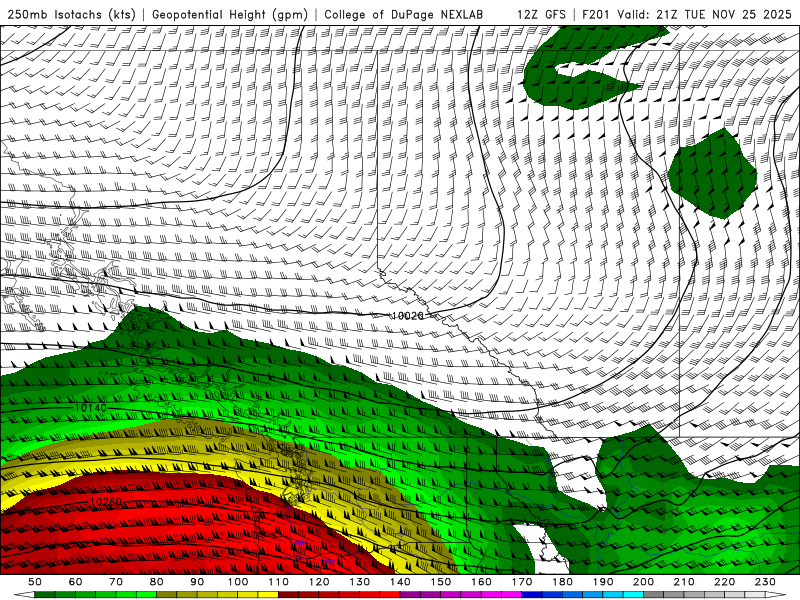800x600 pixels.
Task: Select the dark green swatch at the start of the color bar
Action: [45, 595]
